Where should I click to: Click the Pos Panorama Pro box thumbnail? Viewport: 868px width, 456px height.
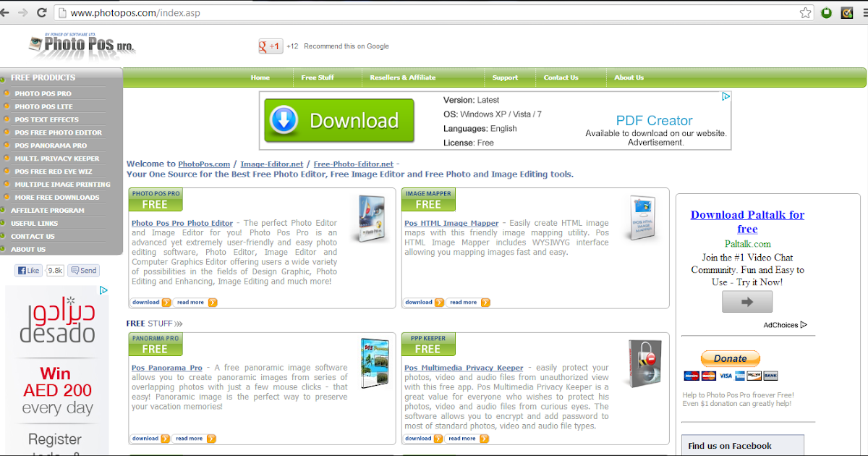[x=374, y=363]
